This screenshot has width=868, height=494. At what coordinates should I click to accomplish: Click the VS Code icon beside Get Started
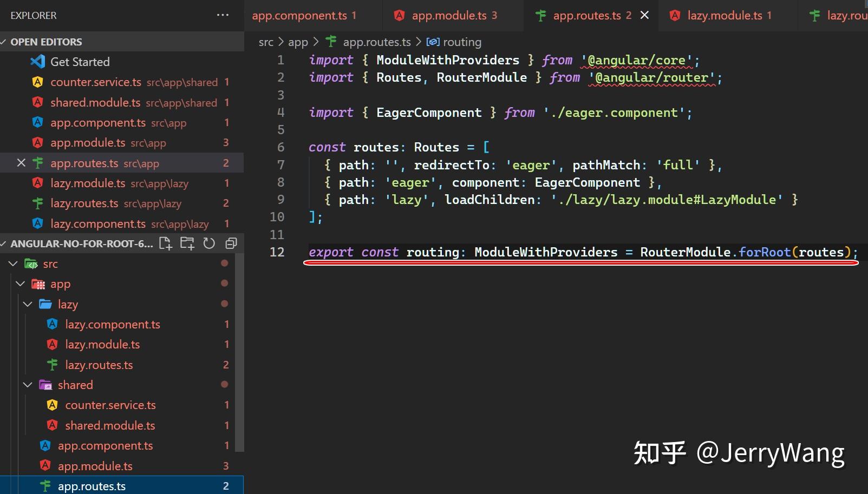click(37, 61)
